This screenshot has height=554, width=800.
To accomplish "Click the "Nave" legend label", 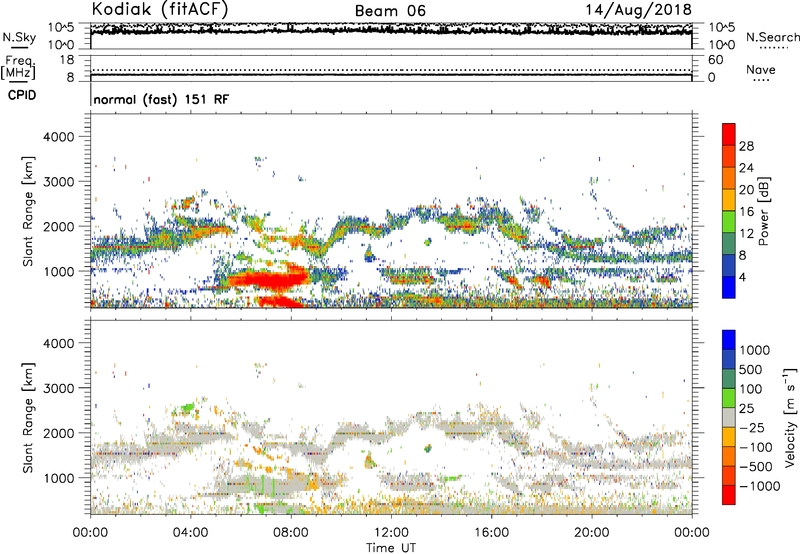I will click(761, 69).
